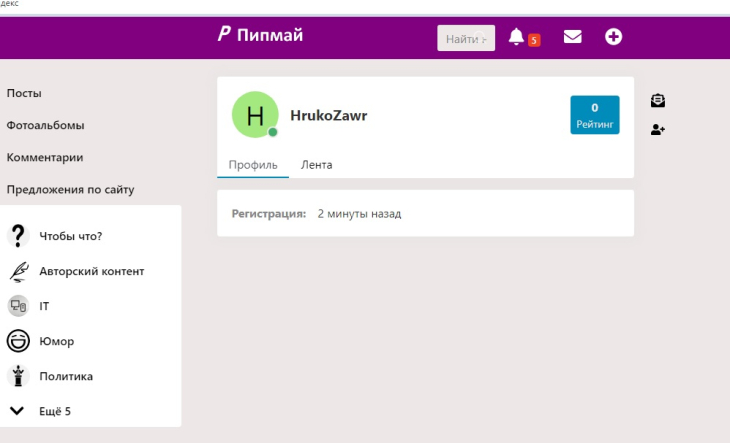Screen dimensions: 730x443
Task: Click the plus create-post icon
Action: (x=613, y=36)
